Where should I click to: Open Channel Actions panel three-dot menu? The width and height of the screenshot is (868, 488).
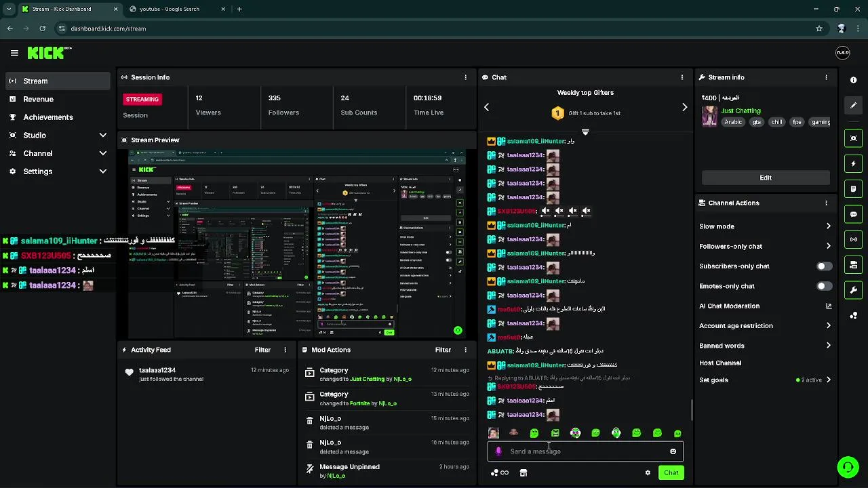coord(826,203)
